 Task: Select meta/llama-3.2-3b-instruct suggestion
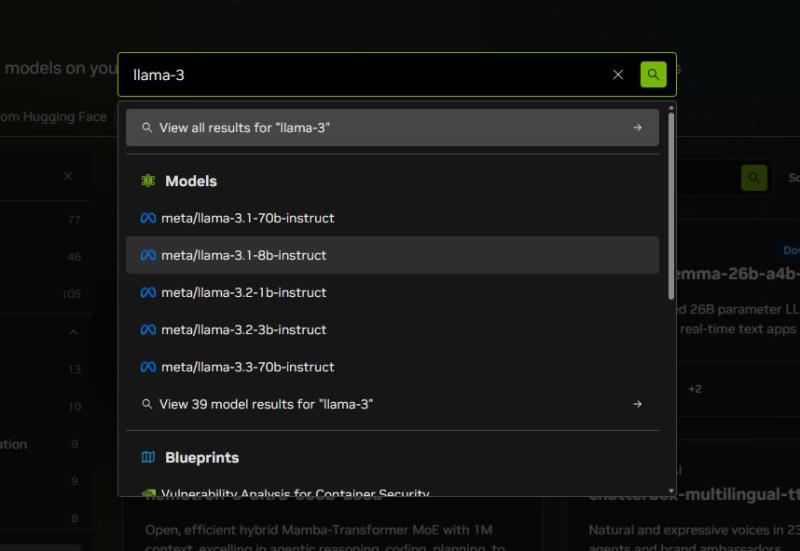[392, 330]
